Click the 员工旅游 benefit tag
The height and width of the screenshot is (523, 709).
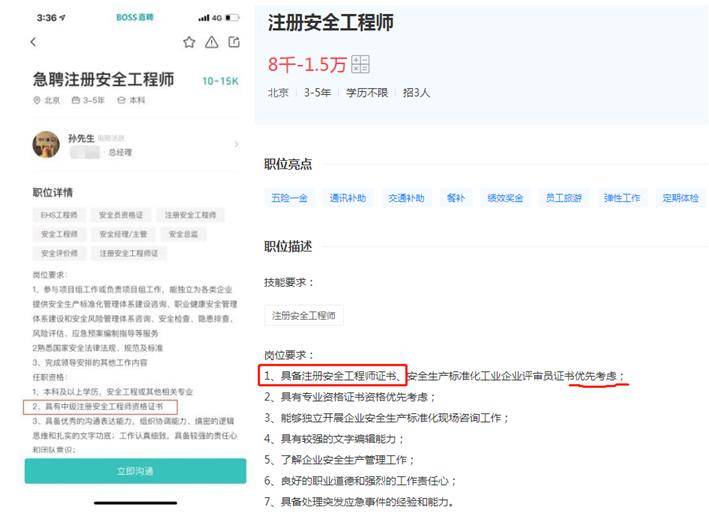(x=563, y=198)
